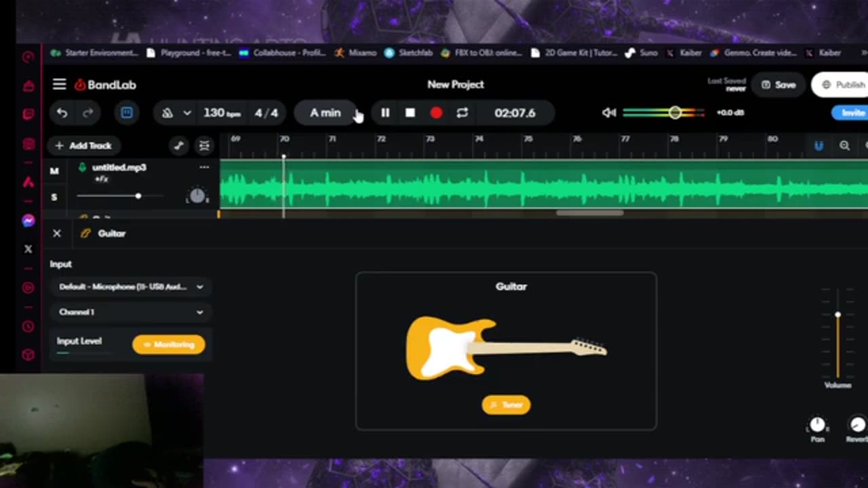Click the timeline zoom magnifier icon

pos(844,145)
